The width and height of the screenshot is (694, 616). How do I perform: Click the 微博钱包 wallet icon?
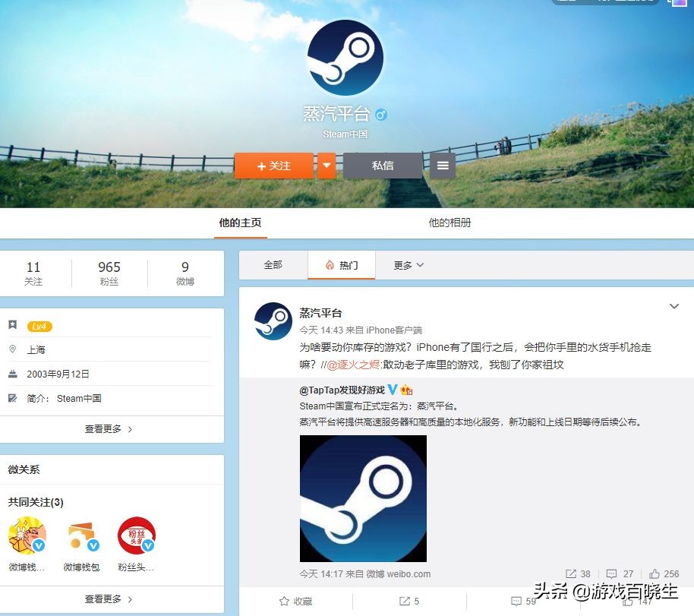point(82,534)
